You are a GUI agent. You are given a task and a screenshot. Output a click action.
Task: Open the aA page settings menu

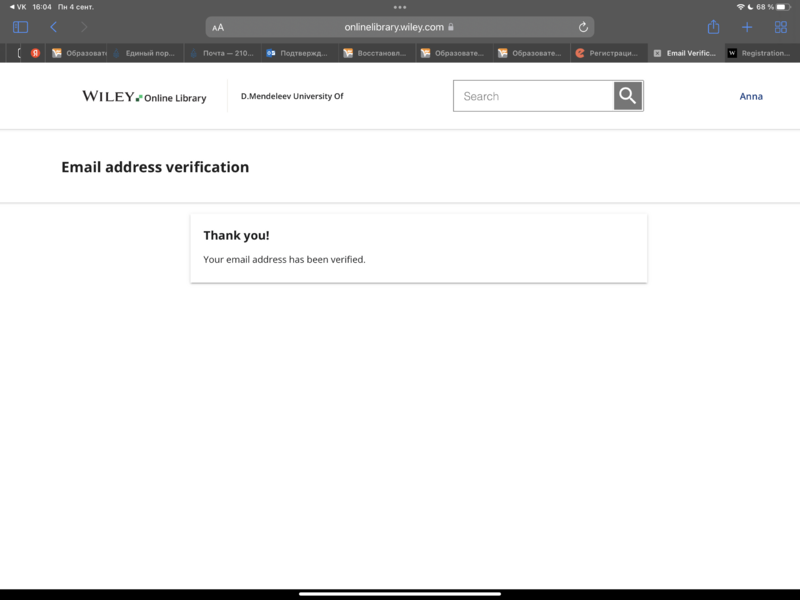click(x=218, y=27)
